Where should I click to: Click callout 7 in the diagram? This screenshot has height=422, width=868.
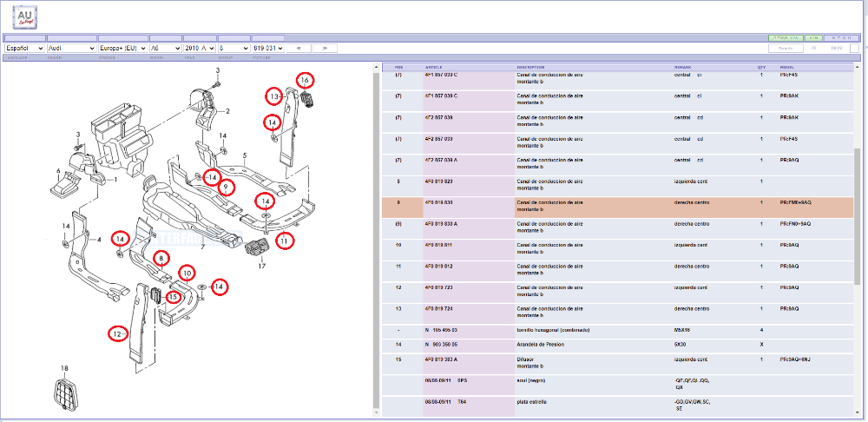click(203, 246)
